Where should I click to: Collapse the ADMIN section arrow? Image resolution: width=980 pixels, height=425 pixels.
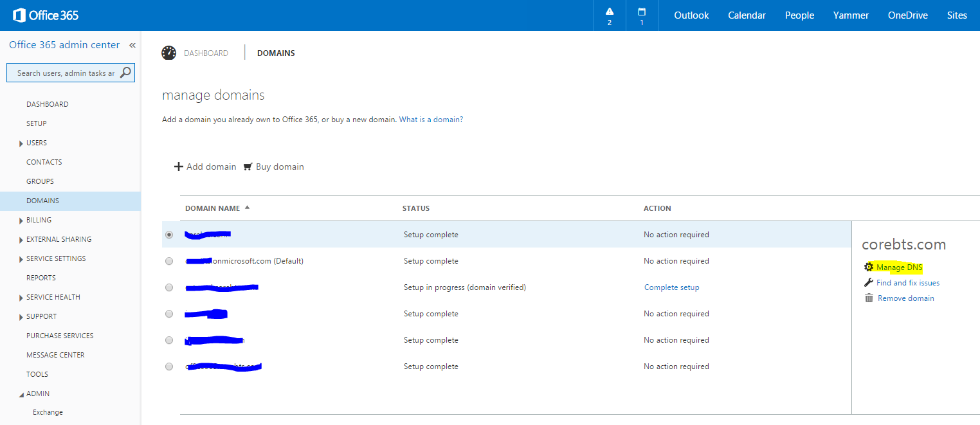click(21, 394)
